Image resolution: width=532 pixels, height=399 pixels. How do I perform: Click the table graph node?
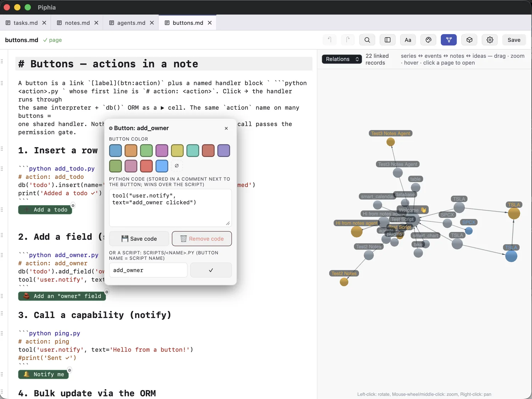pyautogui.click(x=415, y=187)
